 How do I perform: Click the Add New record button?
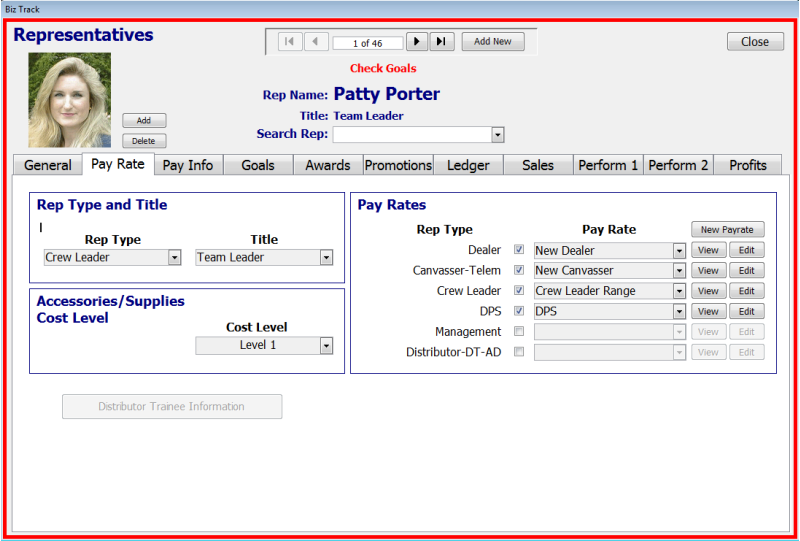tap(493, 42)
